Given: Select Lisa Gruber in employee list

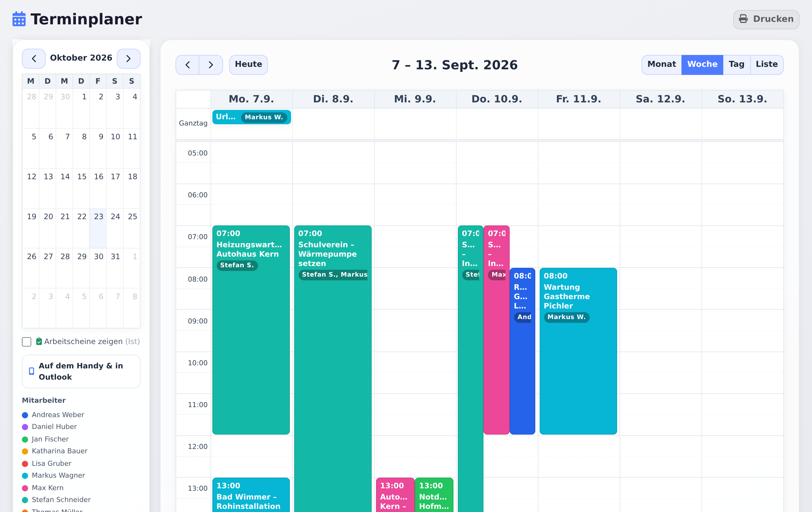Looking at the screenshot, I should (51, 464).
